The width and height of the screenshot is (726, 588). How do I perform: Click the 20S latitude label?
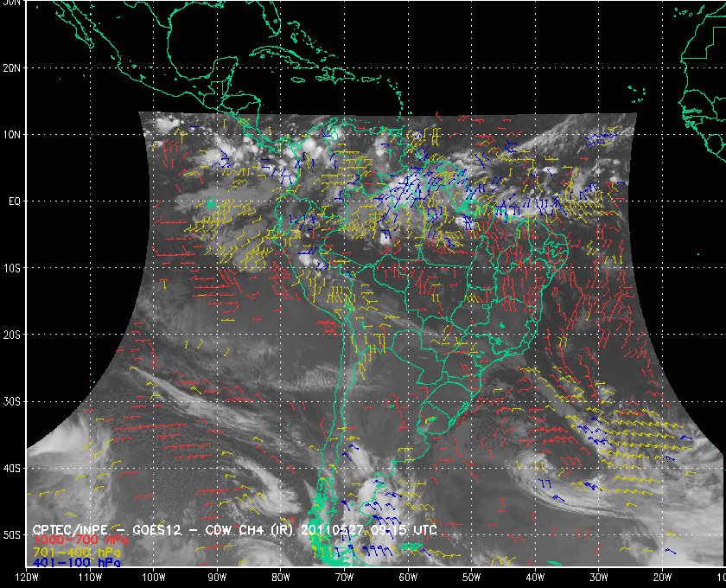11,335
